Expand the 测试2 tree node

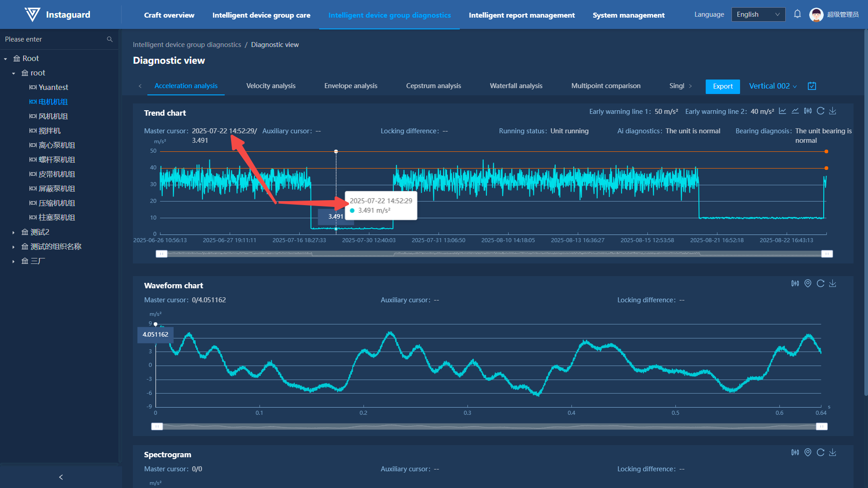click(x=14, y=232)
